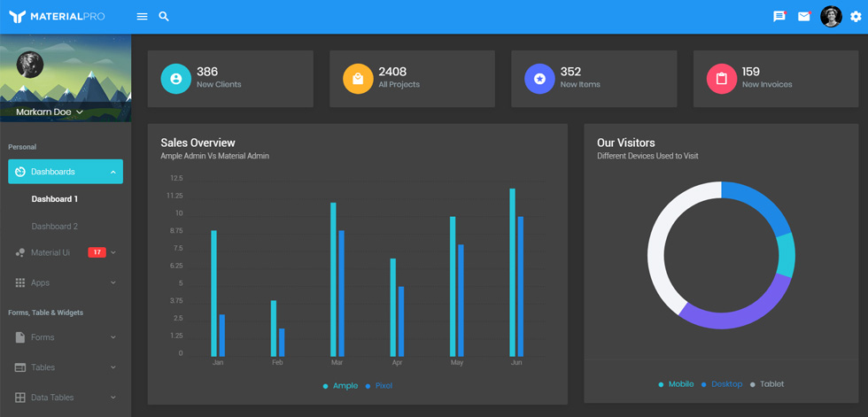
Task: Click the Personal section label
Action: pos(22,147)
